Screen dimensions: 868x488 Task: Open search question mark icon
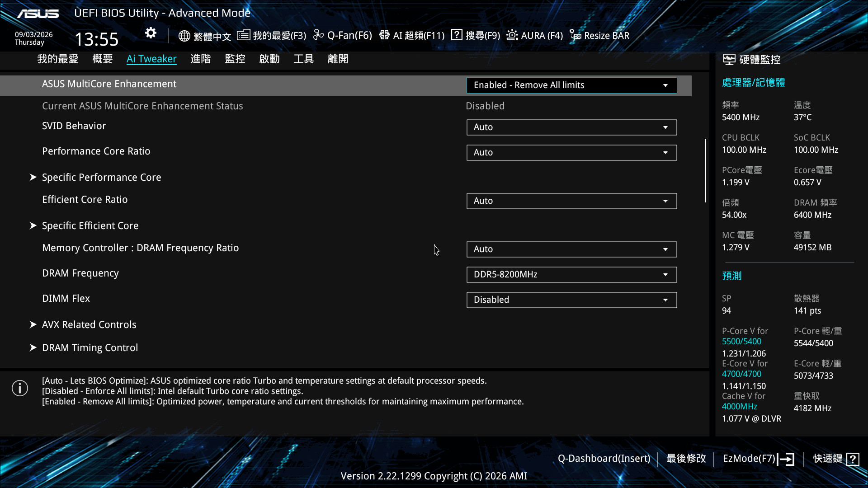point(457,35)
